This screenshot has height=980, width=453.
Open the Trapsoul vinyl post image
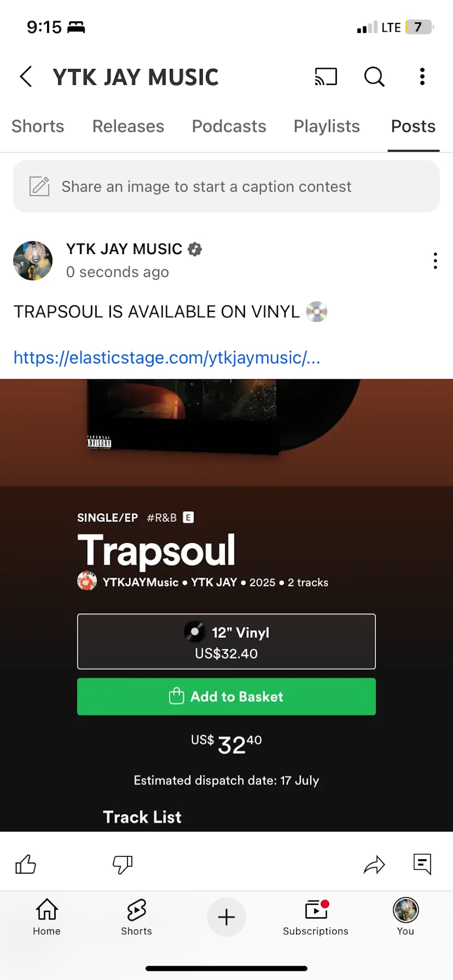tap(226, 605)
